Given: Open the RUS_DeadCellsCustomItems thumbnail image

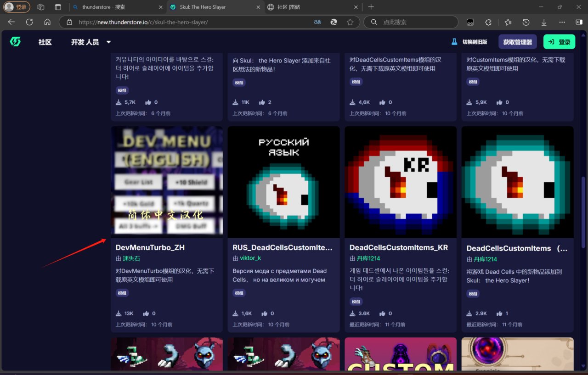Looking at the screenshot, I should (284, 182).
